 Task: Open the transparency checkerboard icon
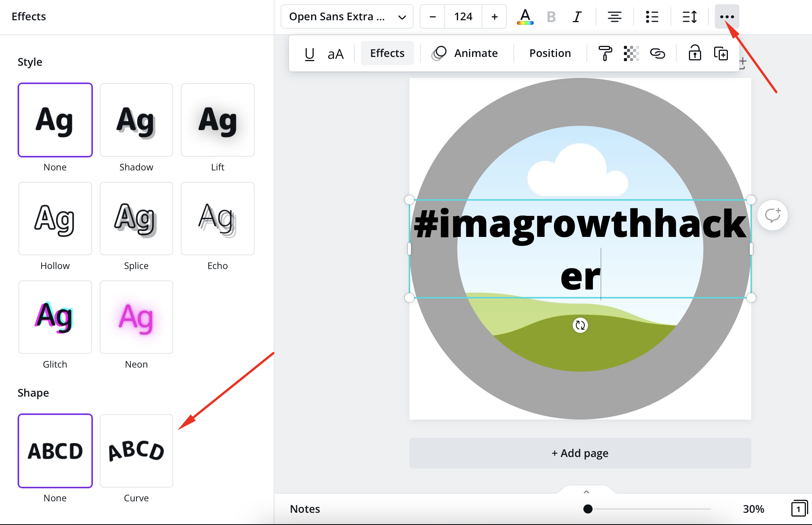(631, 53)
